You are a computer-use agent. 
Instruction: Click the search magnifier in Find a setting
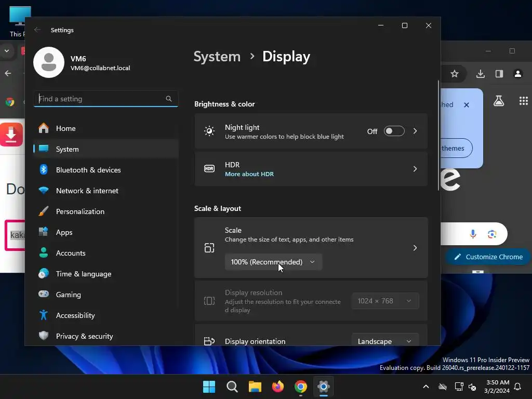tap(169, 99)
